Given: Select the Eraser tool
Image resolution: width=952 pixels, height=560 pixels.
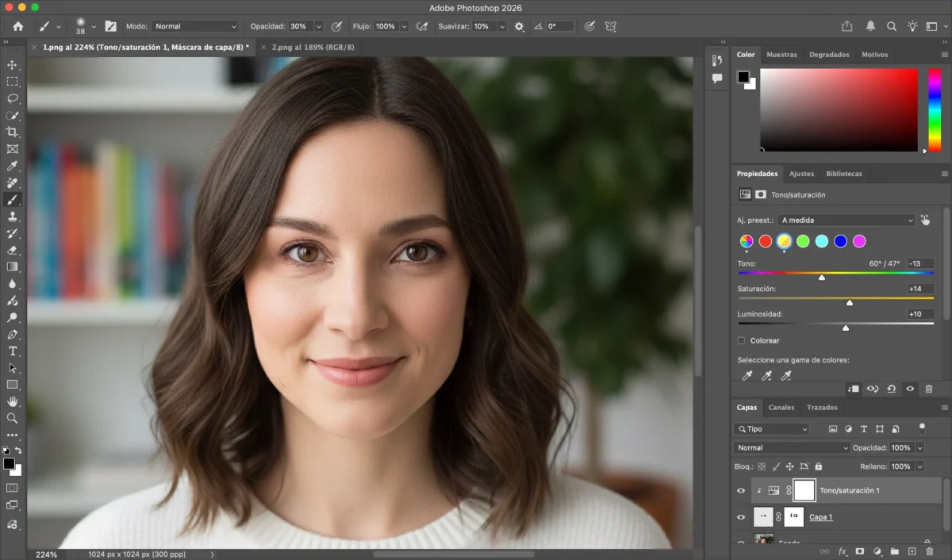Looking at the screenshot, I should click(x=12, y=250).
